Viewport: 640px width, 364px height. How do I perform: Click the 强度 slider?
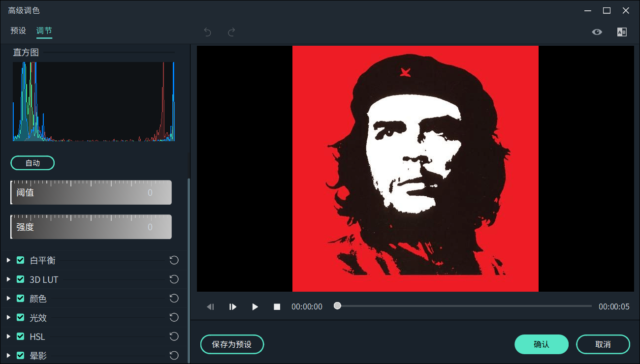(x=91, y=227)
